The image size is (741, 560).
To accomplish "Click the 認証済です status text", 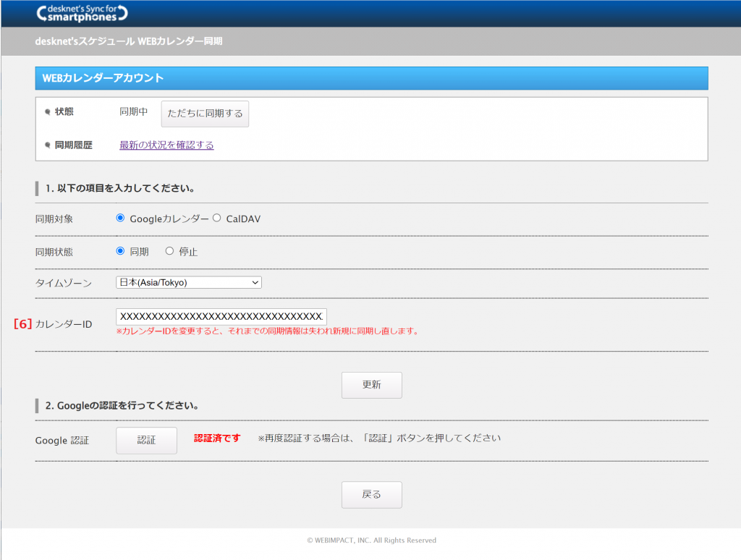I will [217, 438].
